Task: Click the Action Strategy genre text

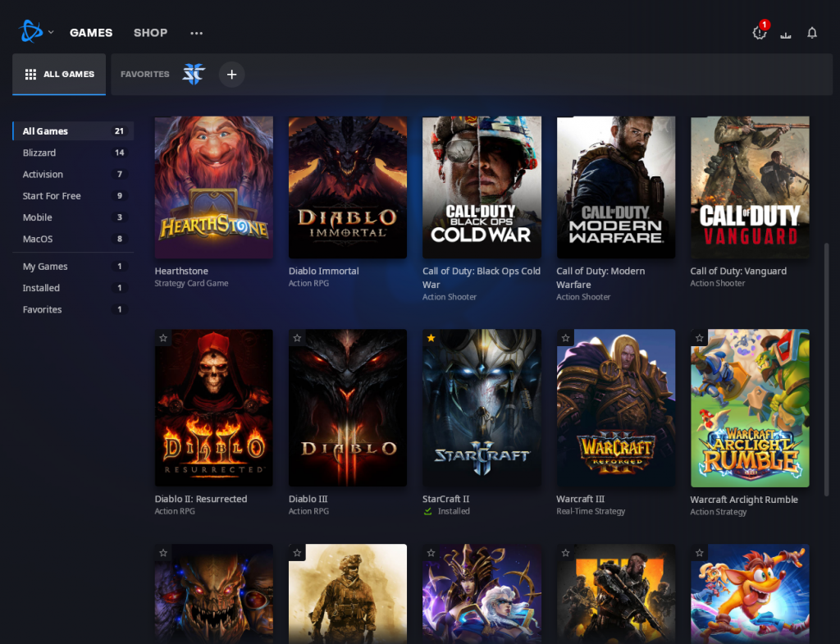Action: pyautogui.click(x=719, y=512)
